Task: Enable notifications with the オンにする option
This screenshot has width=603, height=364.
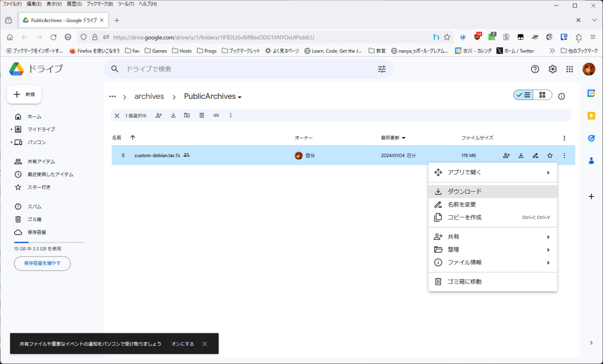Action: point(182,343)
